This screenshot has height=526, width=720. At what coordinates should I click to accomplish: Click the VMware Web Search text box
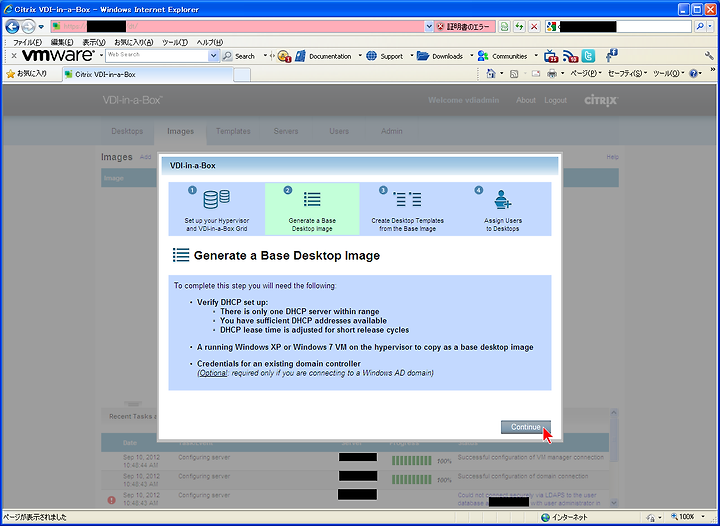[157, 56]
